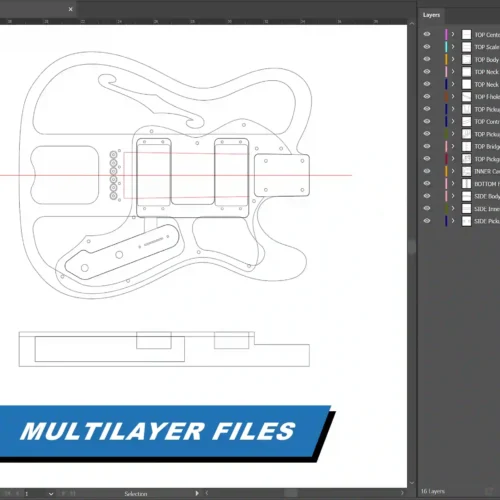Image resolution: width=500 pixels, height=500 pixels.
Task: Click the TOP Scale layer color bar
Action: [x=446, y=47]
